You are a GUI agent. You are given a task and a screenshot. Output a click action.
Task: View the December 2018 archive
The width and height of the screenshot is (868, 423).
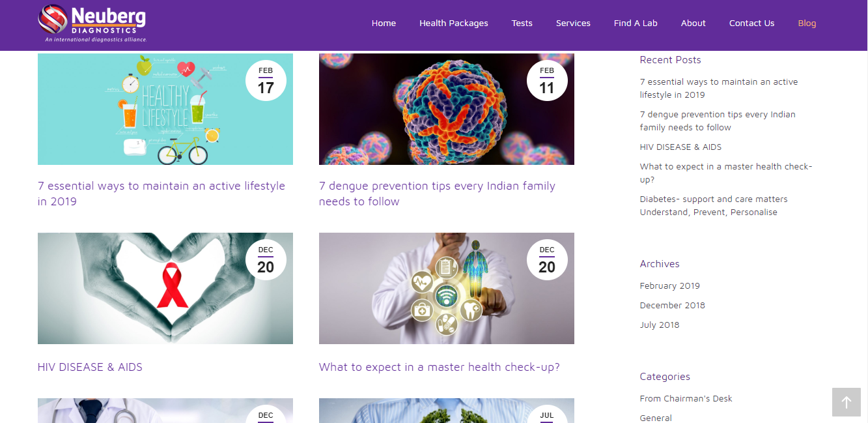(672, 305)
